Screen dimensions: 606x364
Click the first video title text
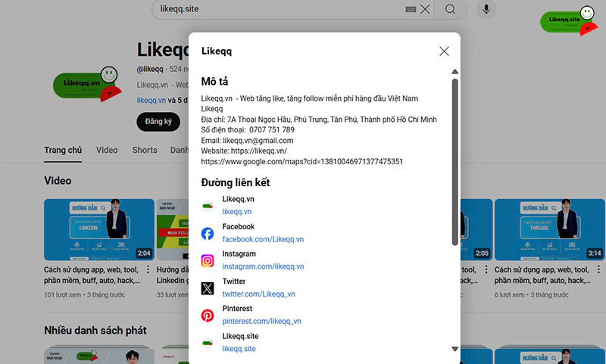click(92, 275)
